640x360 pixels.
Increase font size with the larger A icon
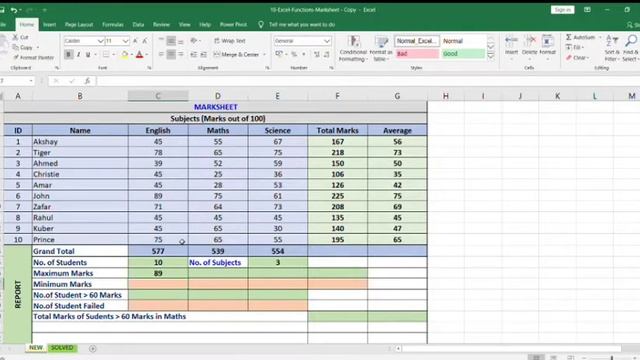135,41
